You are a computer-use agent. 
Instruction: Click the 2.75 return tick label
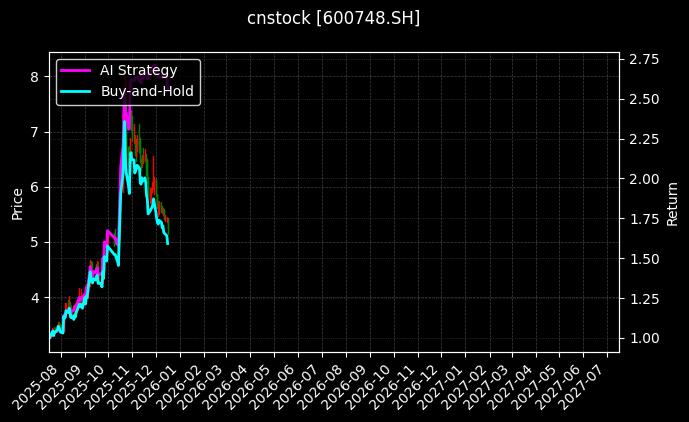pyautogui.click(x=643, y=59)
